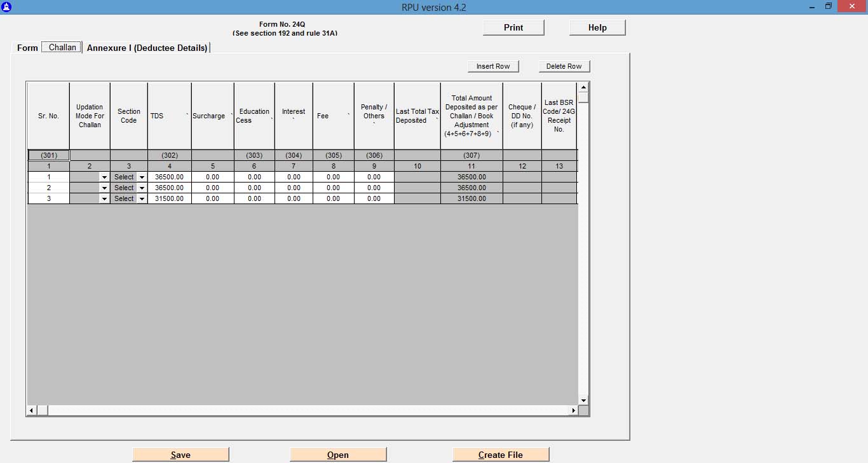Click Cheque / DD No. column header
Viewport: 868px width, 463px height.
click(x=522, y=116)
